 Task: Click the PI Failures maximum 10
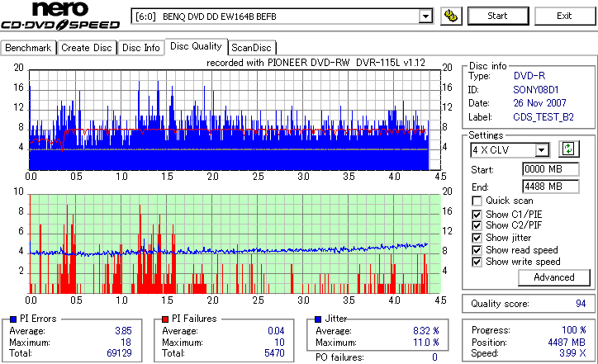click(279, 343)
